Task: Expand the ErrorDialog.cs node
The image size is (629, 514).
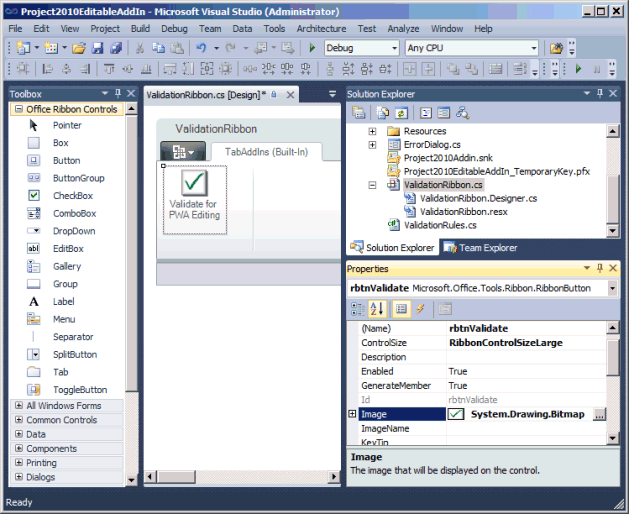Action: coord(372,145)
